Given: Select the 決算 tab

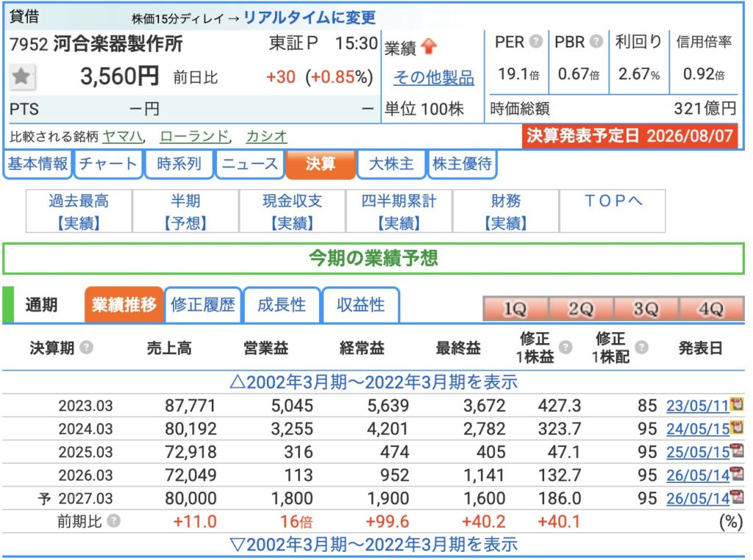Looking at the screenshot, I should click(x=321, y=164).
